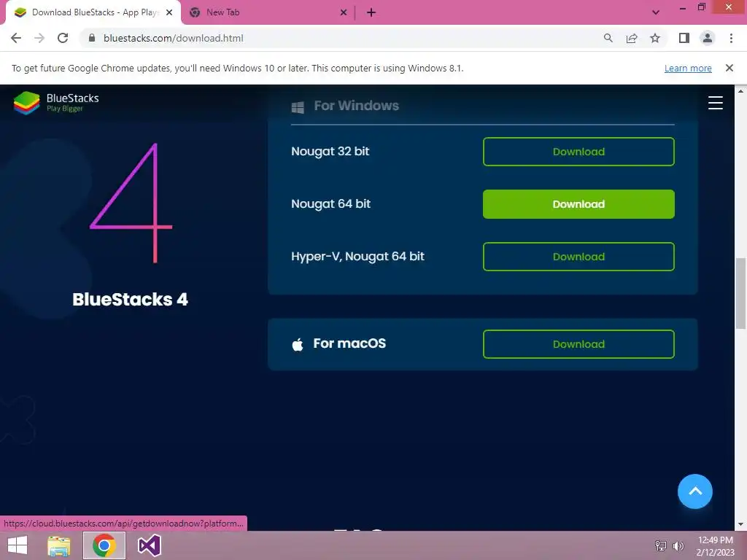
Task: Click the lock icon in address bar
Action: tap(92, 38)
